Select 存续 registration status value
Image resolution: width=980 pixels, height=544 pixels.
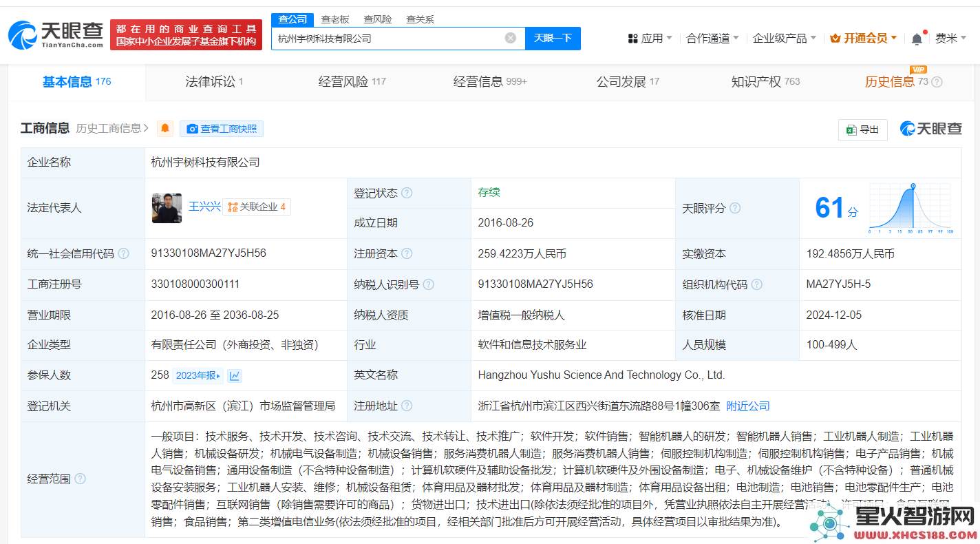coord(489,193)
